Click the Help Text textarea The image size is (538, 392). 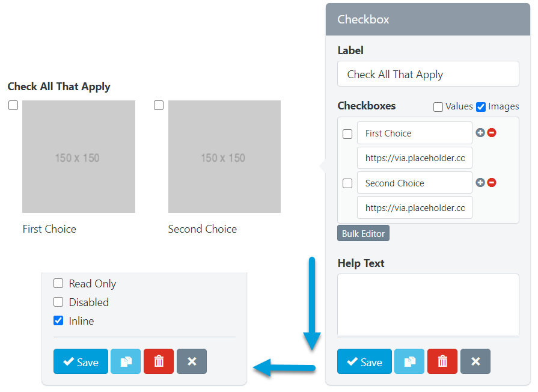click(427, 304)
